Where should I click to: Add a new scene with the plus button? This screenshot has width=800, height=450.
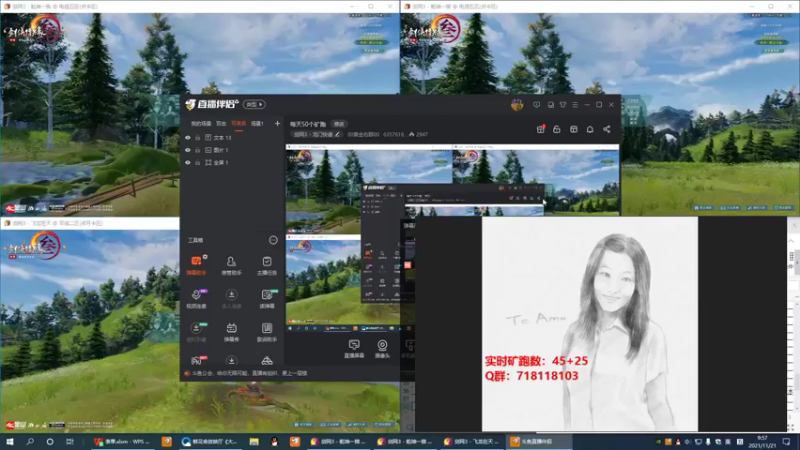click(277, 123)
